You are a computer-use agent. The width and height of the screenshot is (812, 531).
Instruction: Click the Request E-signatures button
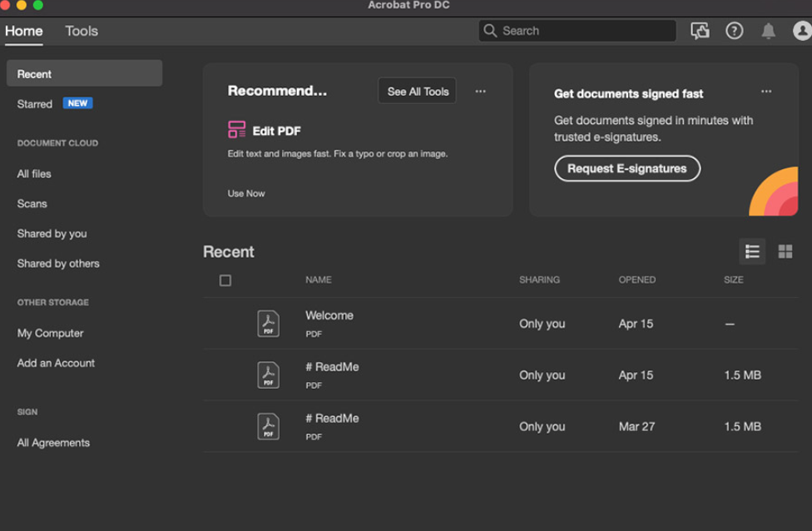pyautogui.click(x=627, y=168)
